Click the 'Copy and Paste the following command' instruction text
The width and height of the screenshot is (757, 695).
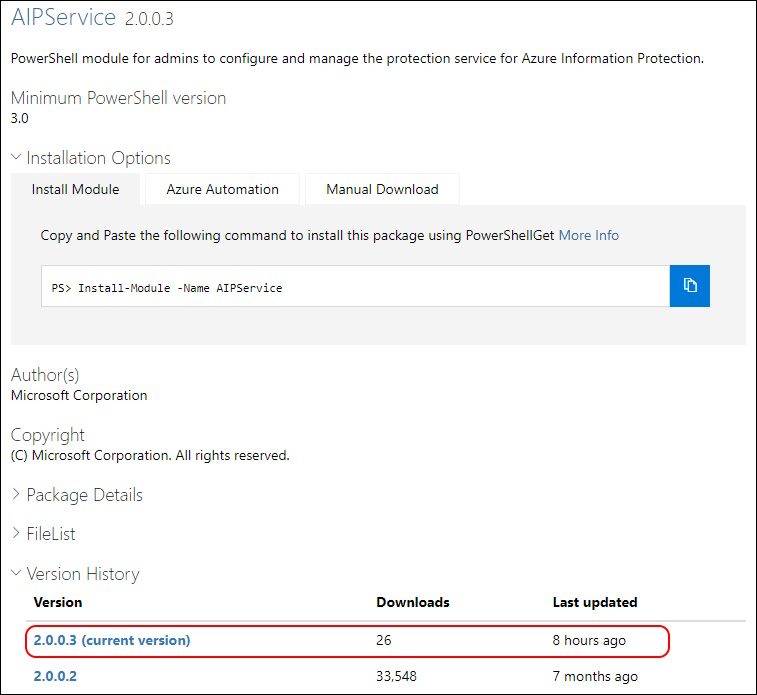click(x=297, y=236)
